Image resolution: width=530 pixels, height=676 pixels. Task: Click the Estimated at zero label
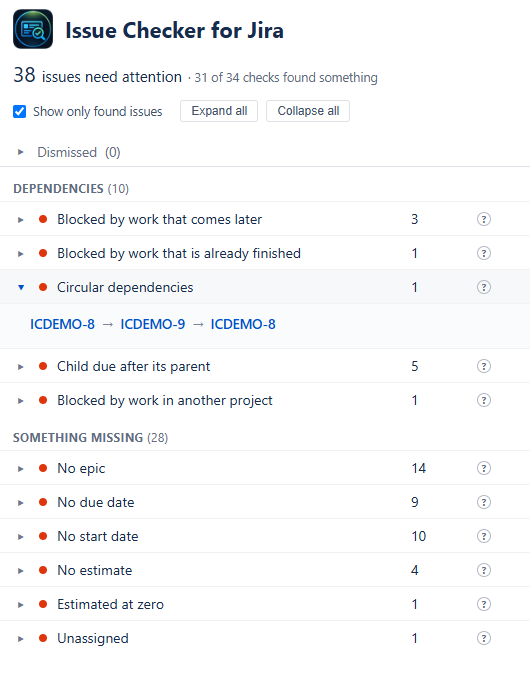pos(110,605)
